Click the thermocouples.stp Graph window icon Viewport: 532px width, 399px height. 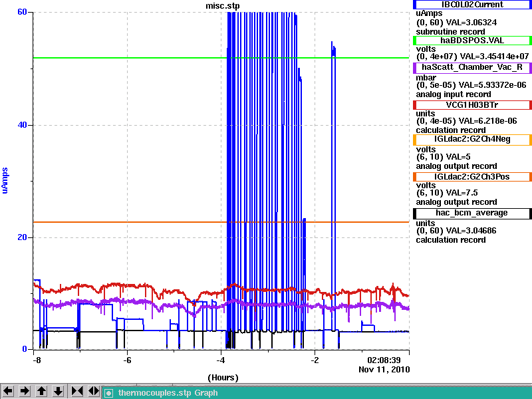coord(108,393)
